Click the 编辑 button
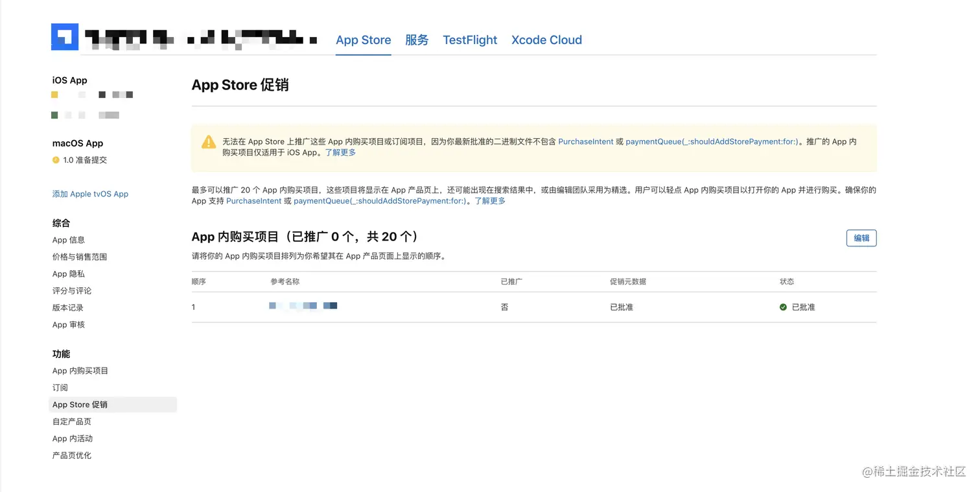 (x=861, y=238)
